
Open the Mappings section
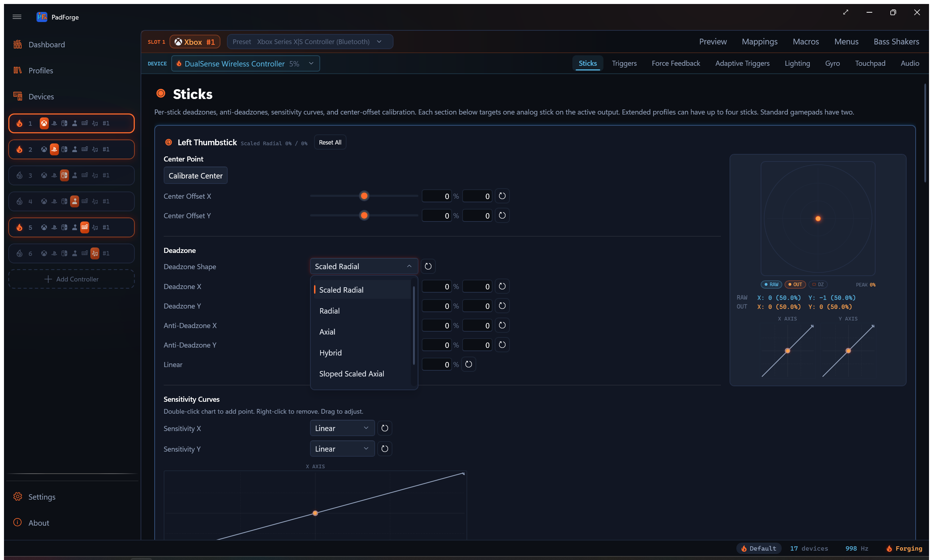click(760, 42)
